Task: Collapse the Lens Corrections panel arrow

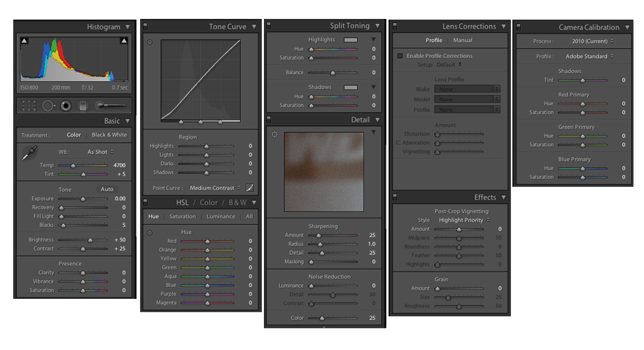Action: [503, 27]
